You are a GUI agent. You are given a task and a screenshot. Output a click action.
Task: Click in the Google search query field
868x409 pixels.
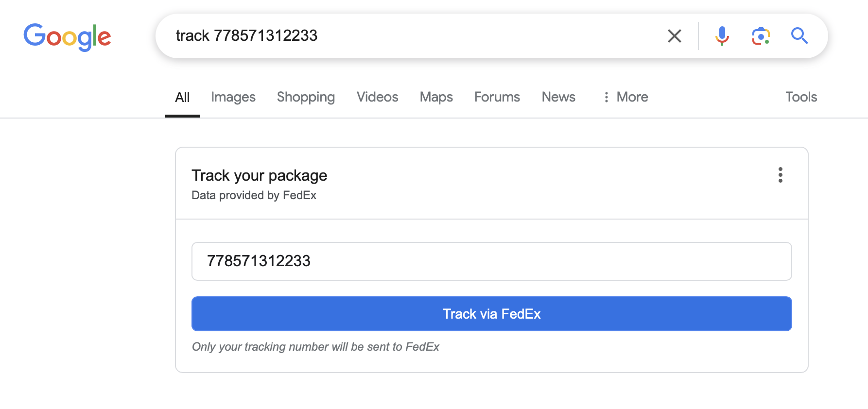pyautogui.click(x=413, y=36)
